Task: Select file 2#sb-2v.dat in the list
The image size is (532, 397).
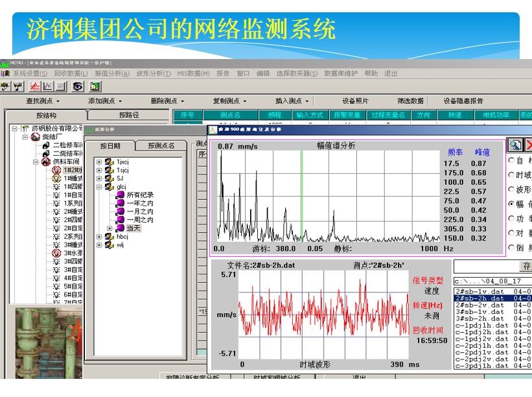Action: click(480, 305)
